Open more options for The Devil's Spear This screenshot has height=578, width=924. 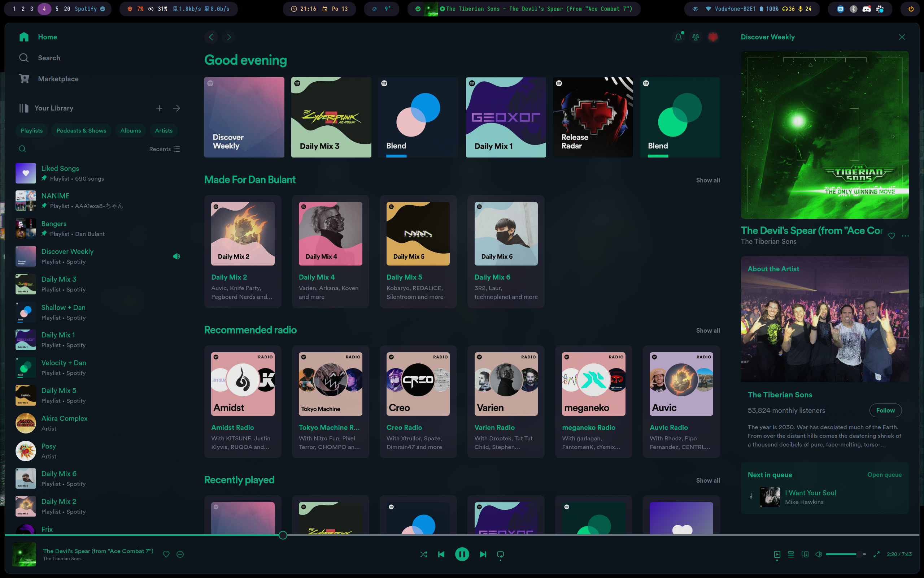(905, 236)
